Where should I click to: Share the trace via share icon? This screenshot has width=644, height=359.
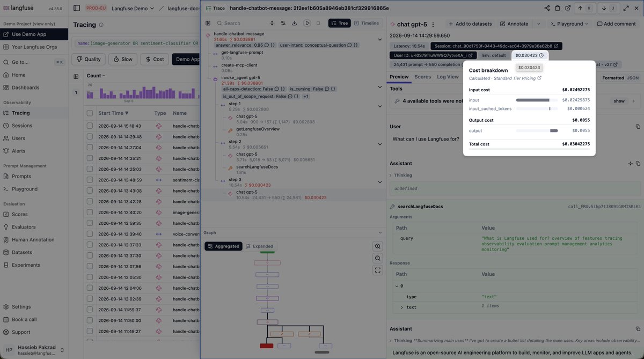(x=547, y=8)
